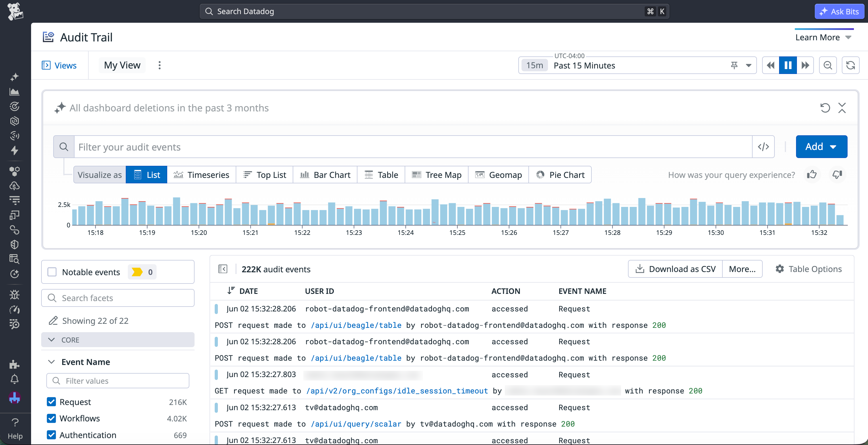Open the Views panel
The width and height of the screenshot is (868, 445).
[x=59, y=65]
